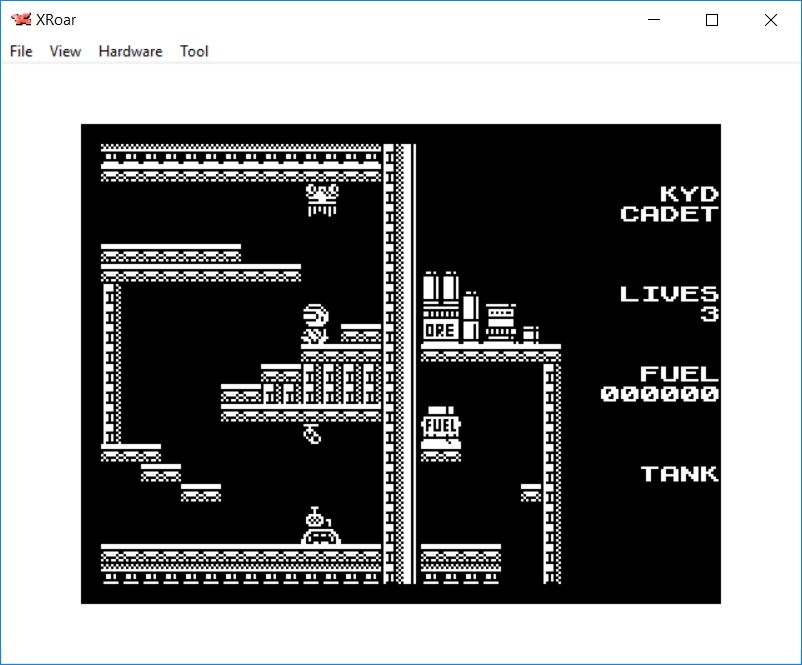Click the TANK label in sidebar
This screenshot has width=802, height=665.
click(680, 474)
